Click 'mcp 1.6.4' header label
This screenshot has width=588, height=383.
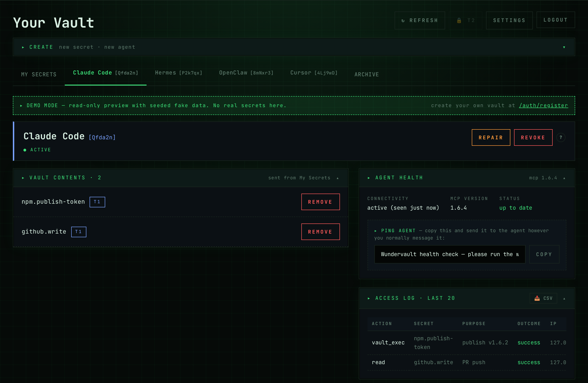click(x=543, y=178)
